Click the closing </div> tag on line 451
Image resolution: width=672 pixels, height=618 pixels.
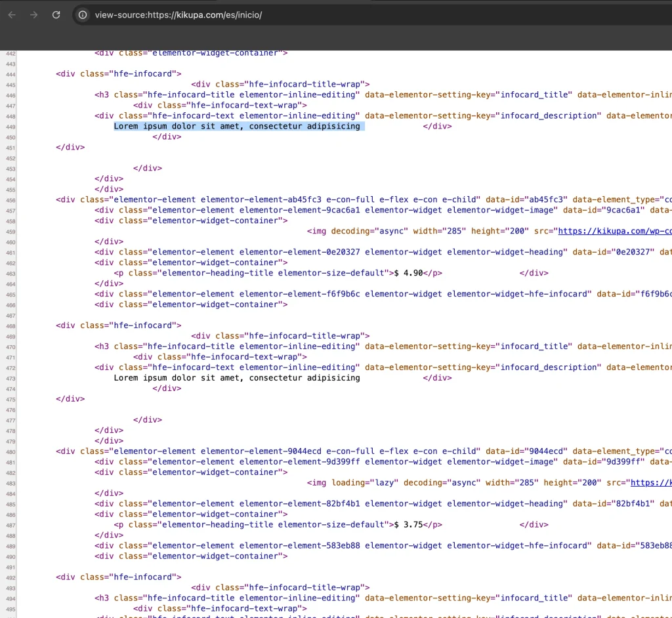tap(70, 147)
